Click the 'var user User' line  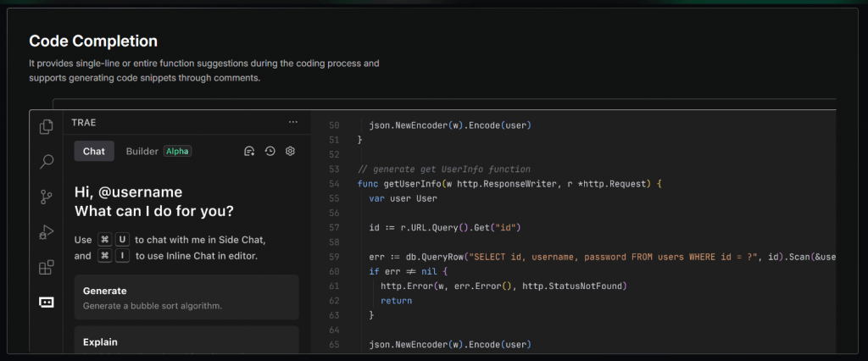403,198
